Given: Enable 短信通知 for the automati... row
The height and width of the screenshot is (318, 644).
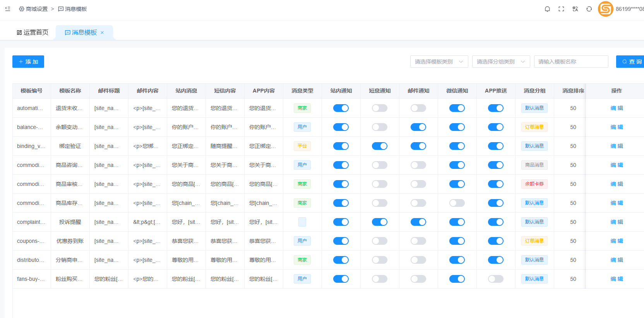Looking at the screenshot, I should (380, 108).
